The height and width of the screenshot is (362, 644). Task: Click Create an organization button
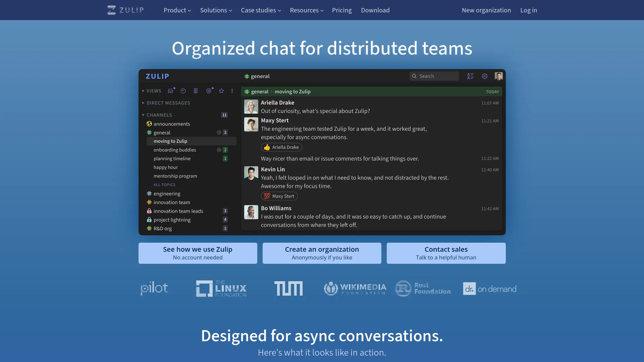pyautogui.click(x=322, y=253)
